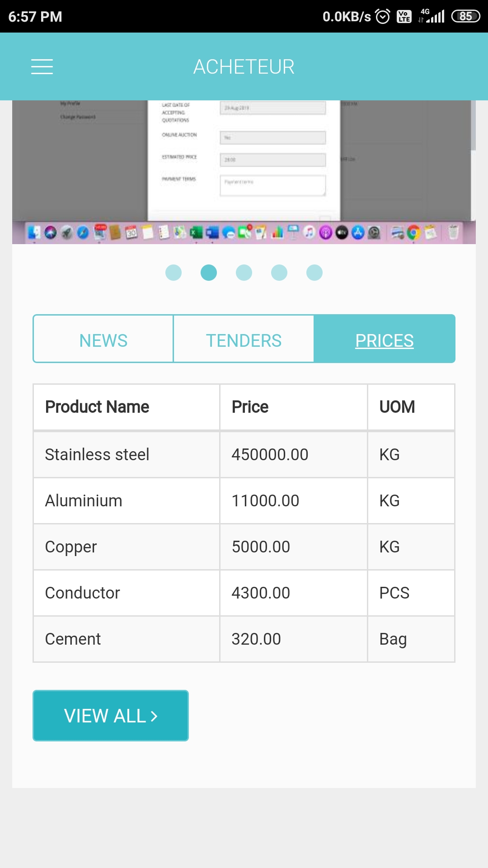Select the PRICES tab
The height and width of the screenshot is (868, 488).
(x=385, y=340)
